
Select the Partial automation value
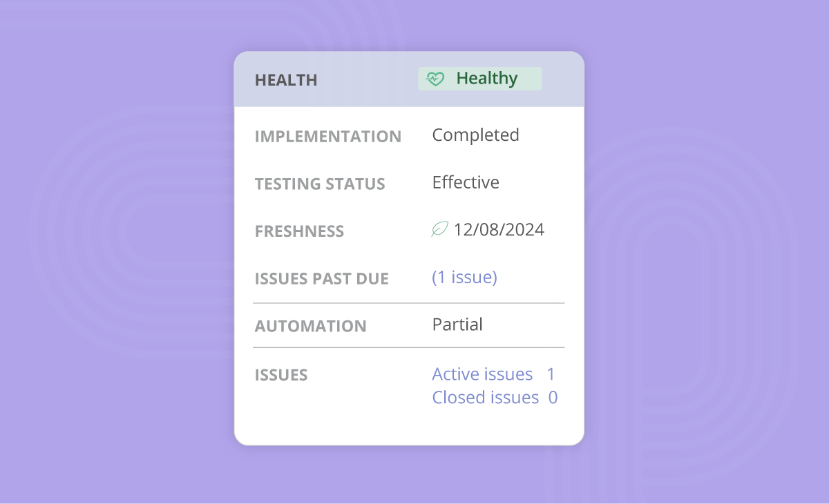click(457, 324)
